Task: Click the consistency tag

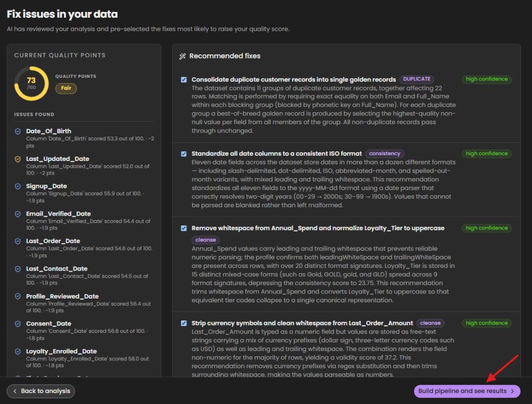Action: [x=385, y=154]
